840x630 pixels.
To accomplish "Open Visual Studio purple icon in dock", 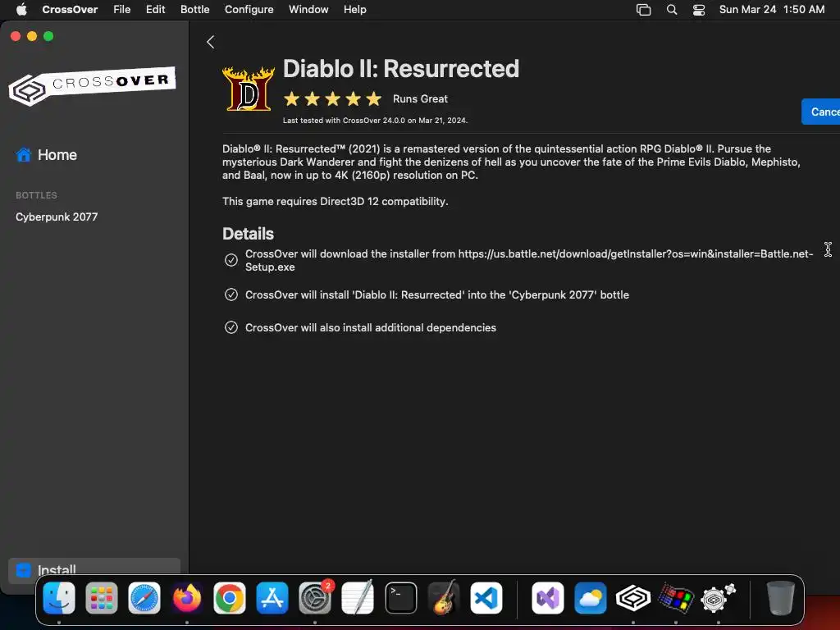I will 547,598.
